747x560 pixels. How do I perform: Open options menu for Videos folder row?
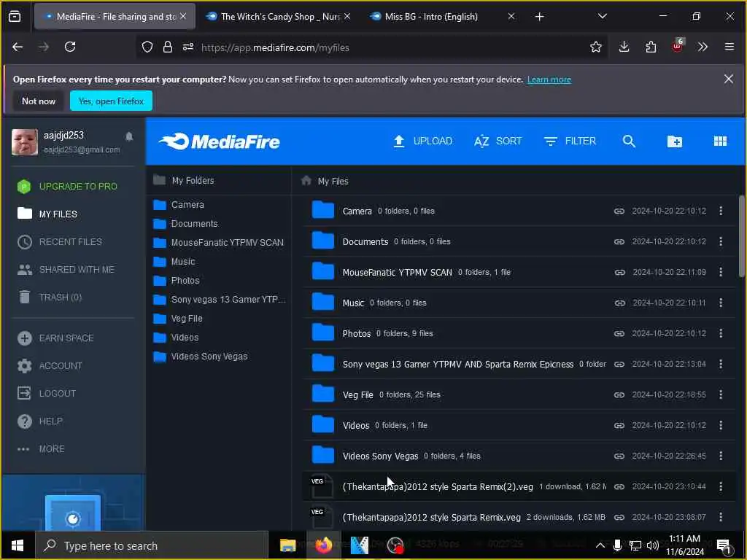click(721, 425)
